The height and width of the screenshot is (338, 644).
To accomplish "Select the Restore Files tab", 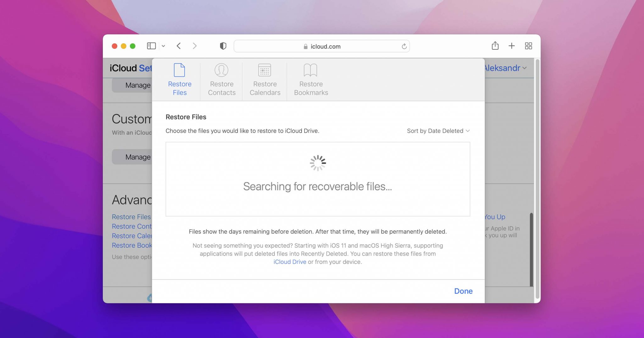I will (180, 80).
